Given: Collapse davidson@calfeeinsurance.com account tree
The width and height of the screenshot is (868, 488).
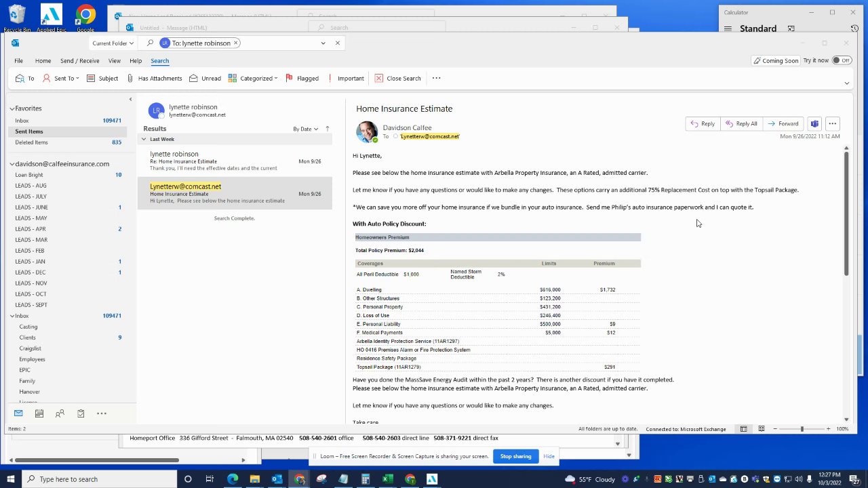Looking at the screenshot, I should [x=12, y=164].
